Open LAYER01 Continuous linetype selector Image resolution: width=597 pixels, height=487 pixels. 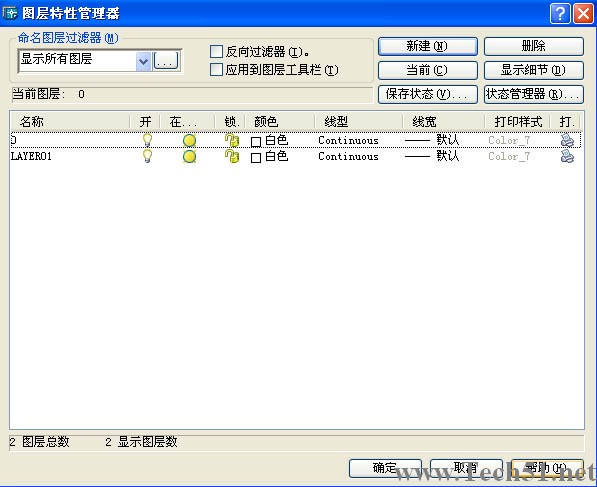click(x=348, y=156)
